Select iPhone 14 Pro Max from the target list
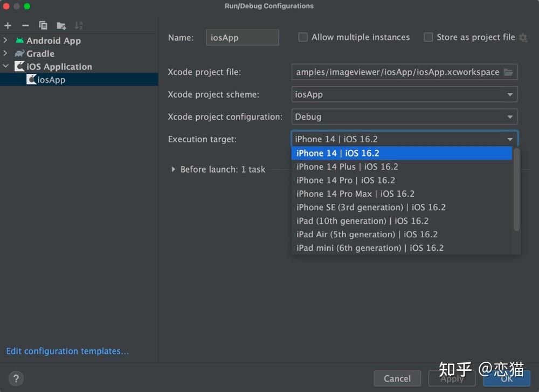 click(355, 194)
